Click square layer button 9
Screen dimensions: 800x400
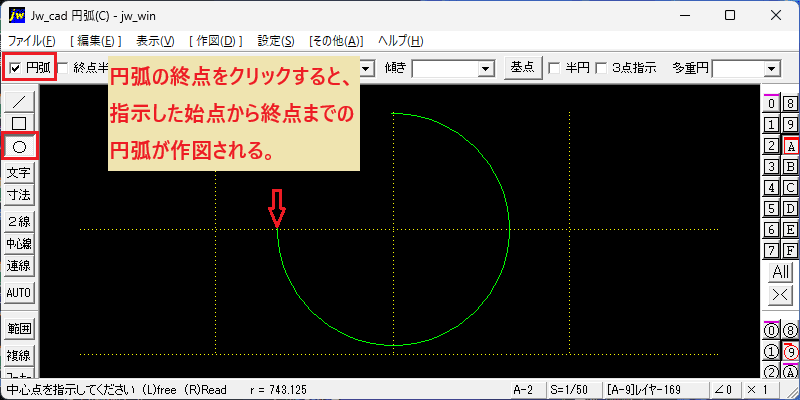point(790,124)
